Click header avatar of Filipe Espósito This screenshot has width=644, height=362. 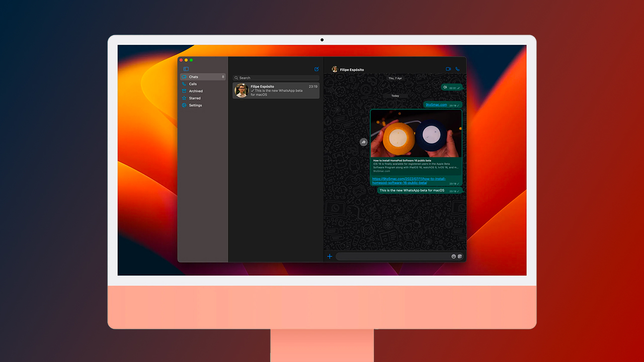(335, 69)
